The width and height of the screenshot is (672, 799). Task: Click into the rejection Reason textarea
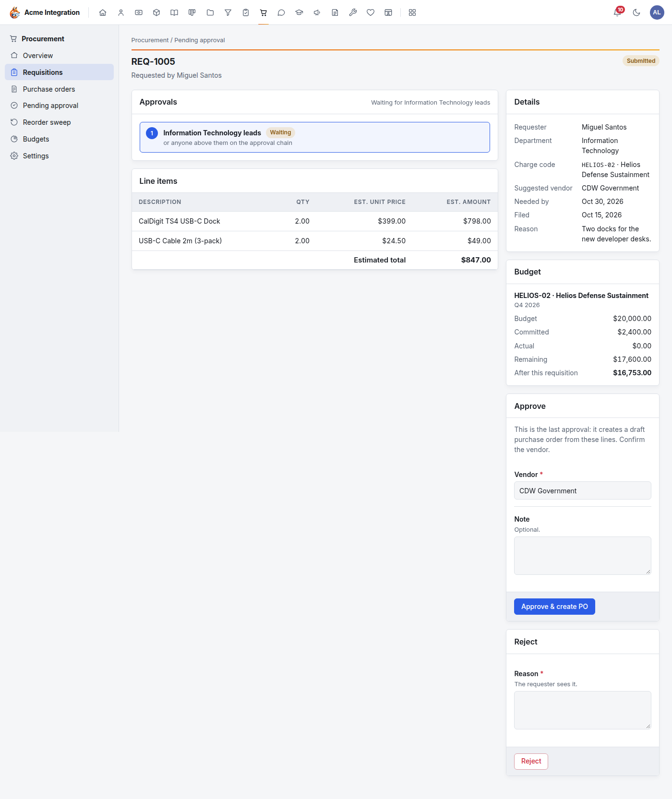coord(583,710)
